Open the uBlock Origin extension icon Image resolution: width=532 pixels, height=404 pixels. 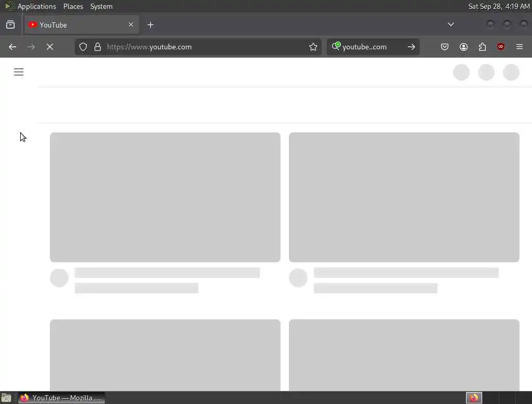point(501,47)
